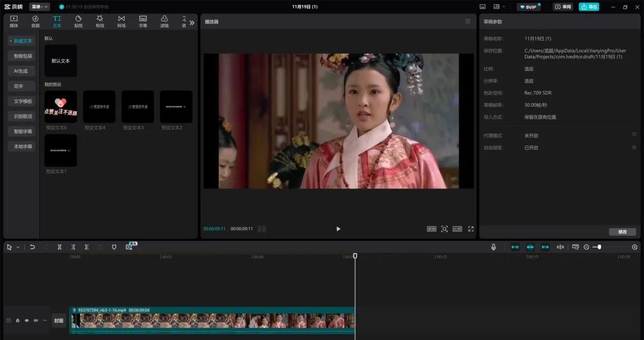
Task: Expand more tabs with double-chevron arrow
Action: tap(192, 23)
